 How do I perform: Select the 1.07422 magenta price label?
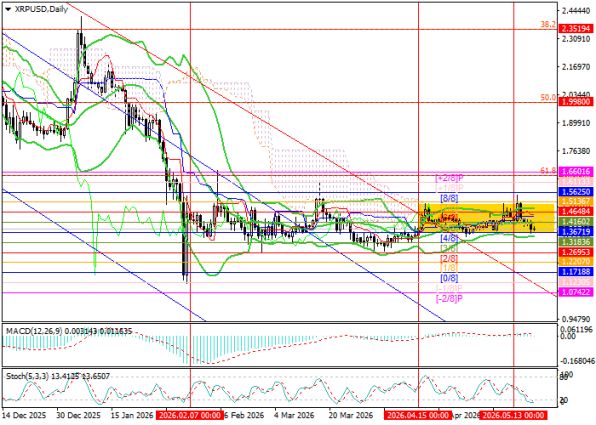coord(576,292)
